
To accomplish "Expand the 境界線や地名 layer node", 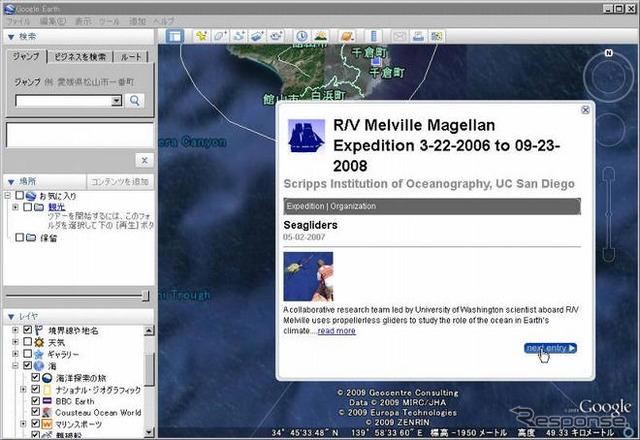I will tap(15, 330).
